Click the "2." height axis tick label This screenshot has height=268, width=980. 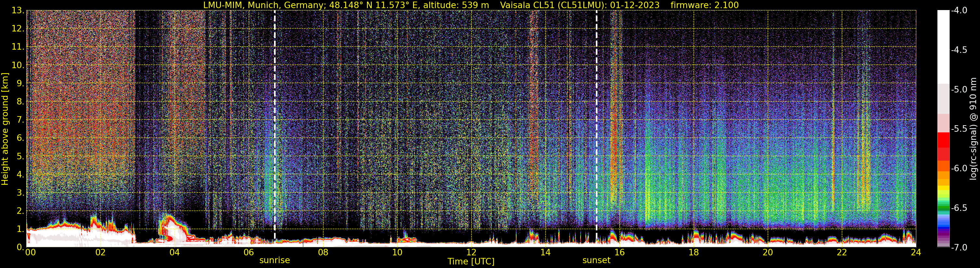point(20,211)
